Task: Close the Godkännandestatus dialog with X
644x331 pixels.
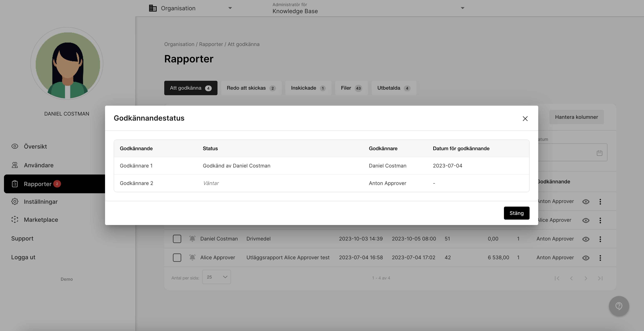Action: [525, 119]
